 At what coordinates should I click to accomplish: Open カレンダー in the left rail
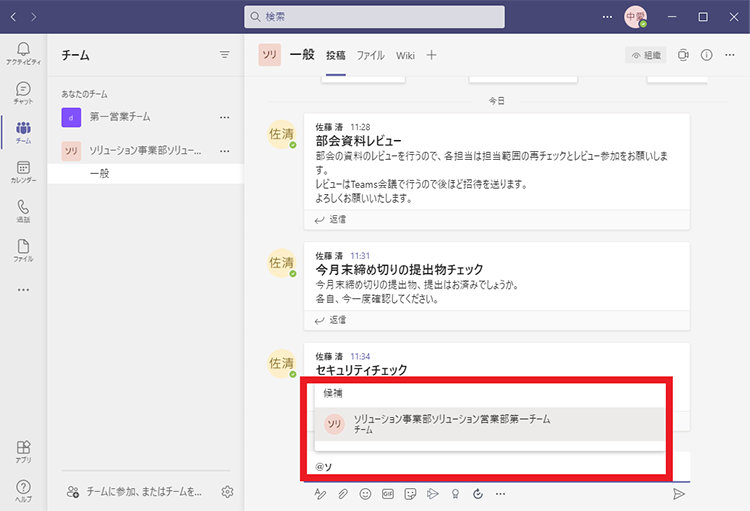coord(23,171)
